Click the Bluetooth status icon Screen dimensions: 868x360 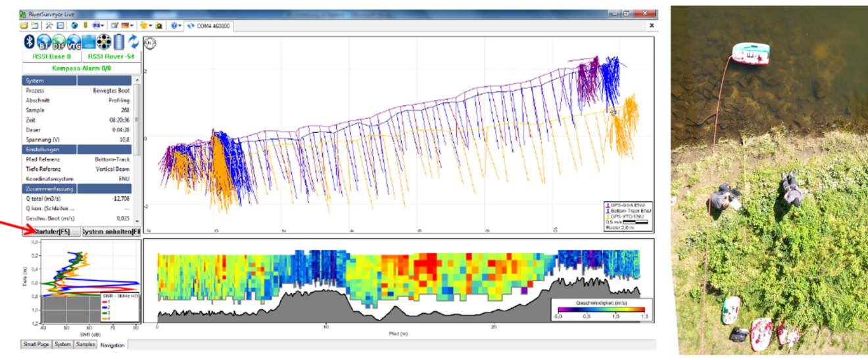[x=29, y=42]
